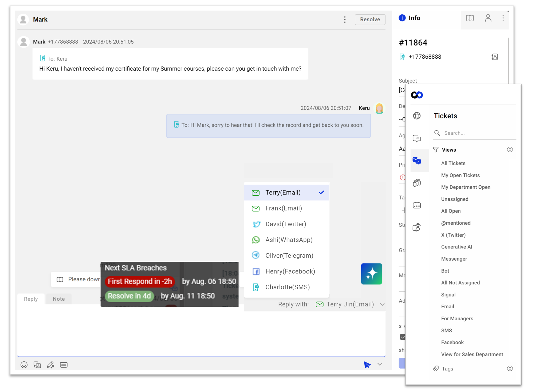
Task: Click the AI assistant sparkle icon
Action: pos(371,274)
